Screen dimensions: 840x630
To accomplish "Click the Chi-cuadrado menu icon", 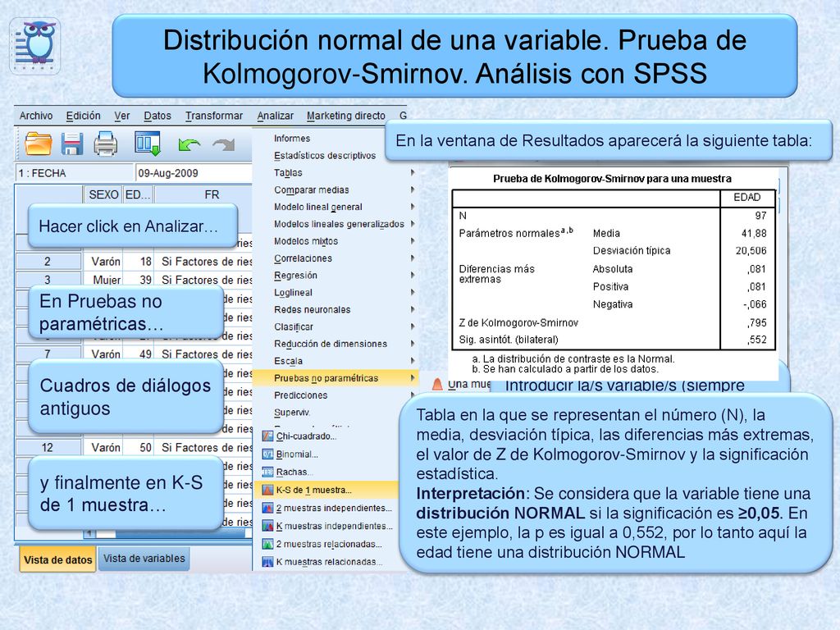I will coord(268,436).
